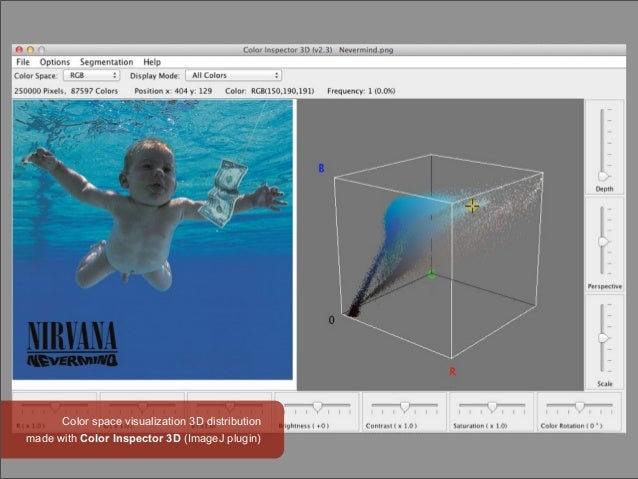
Task: Click the Contrast slider handle
Action: click(x=405, y=406)
